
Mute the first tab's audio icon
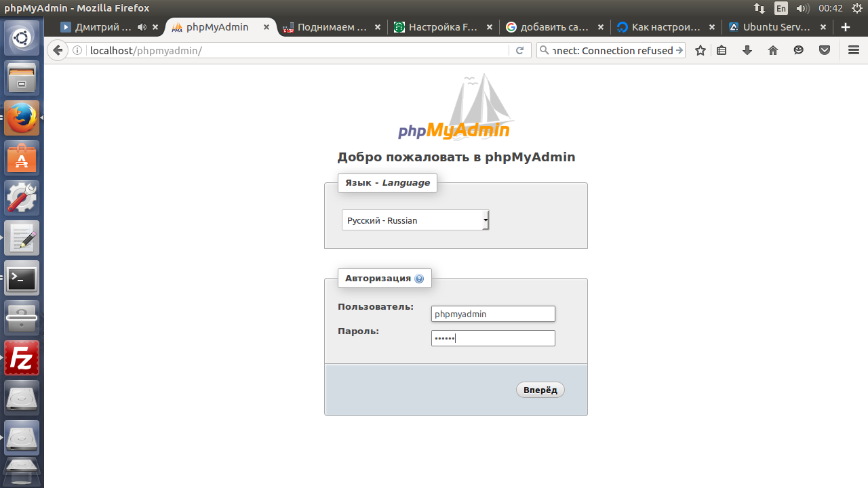coord(142,28)
